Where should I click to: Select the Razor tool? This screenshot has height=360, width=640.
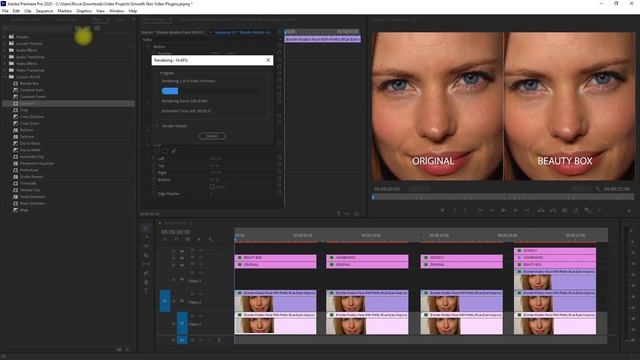(146, 256)
